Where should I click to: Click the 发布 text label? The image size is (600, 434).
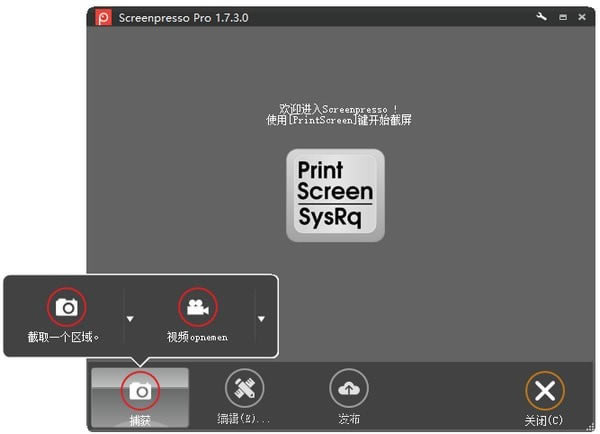(348, 419)
